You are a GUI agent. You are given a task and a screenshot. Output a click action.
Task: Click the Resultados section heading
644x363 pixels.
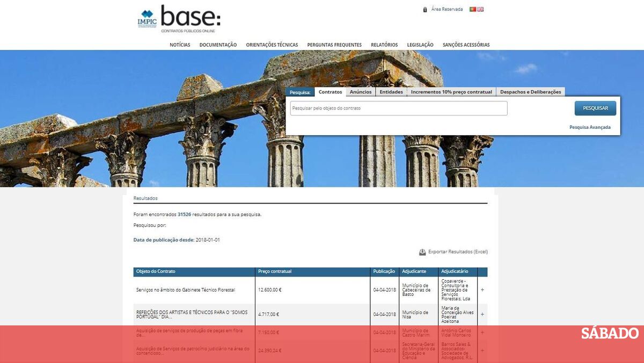point(145,198)
